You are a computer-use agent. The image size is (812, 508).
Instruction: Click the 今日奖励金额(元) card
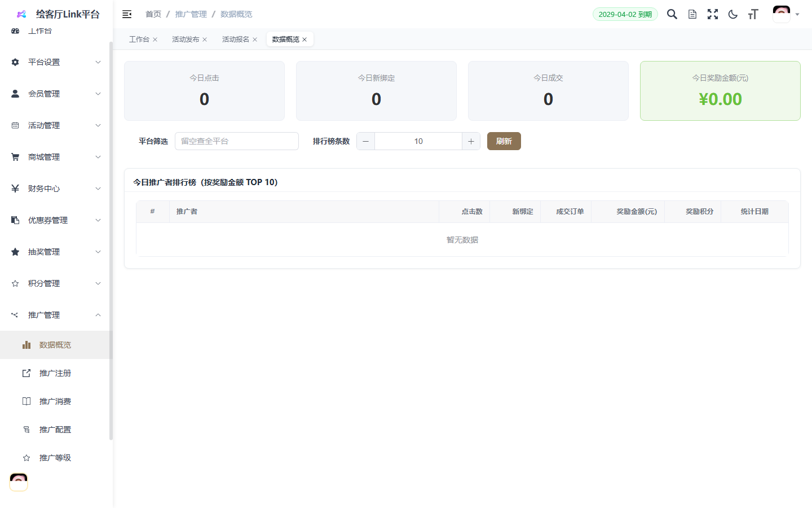click(720, 91)
